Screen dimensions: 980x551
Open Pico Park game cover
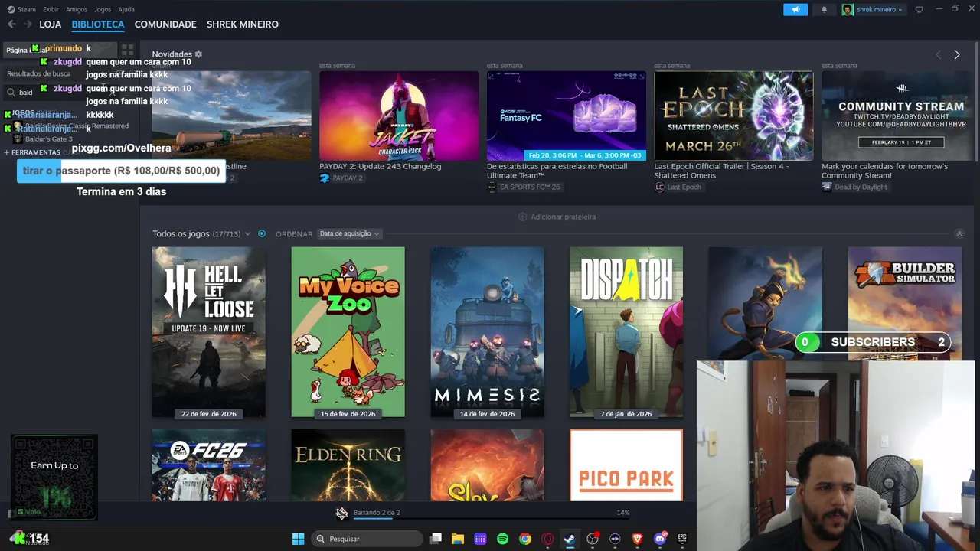tap(626, 465)
